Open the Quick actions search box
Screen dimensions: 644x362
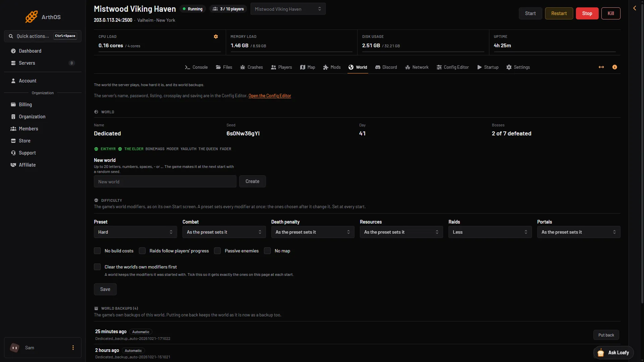click(43, 36)
